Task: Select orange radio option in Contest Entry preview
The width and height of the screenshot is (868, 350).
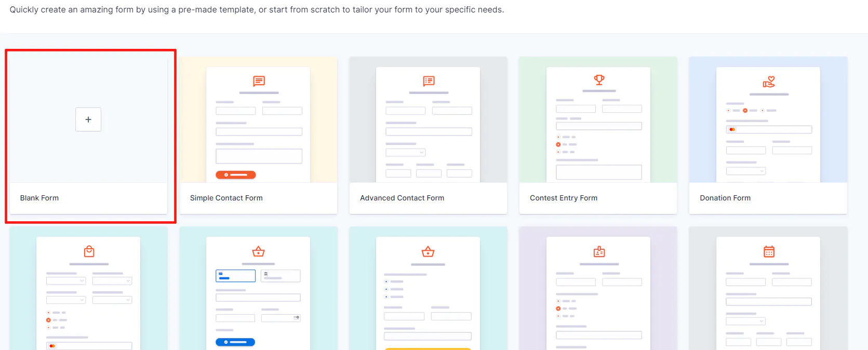Action: tap(558, 144)
